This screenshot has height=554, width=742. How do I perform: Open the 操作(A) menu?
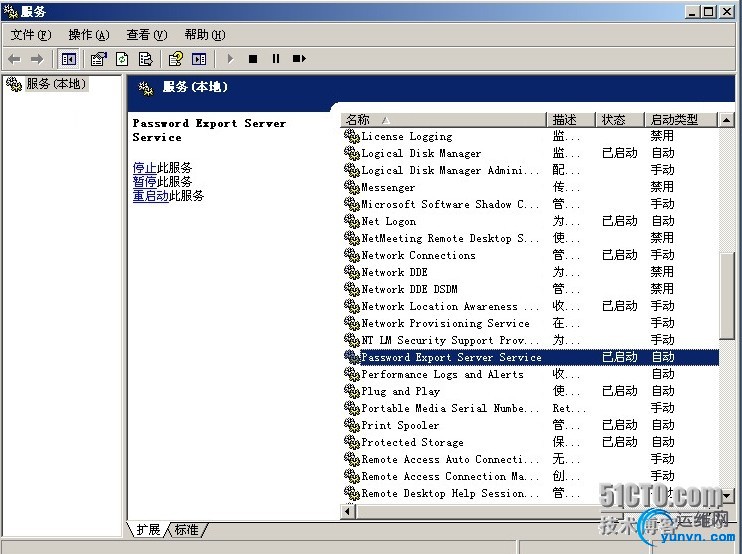[x=89, y=35]
